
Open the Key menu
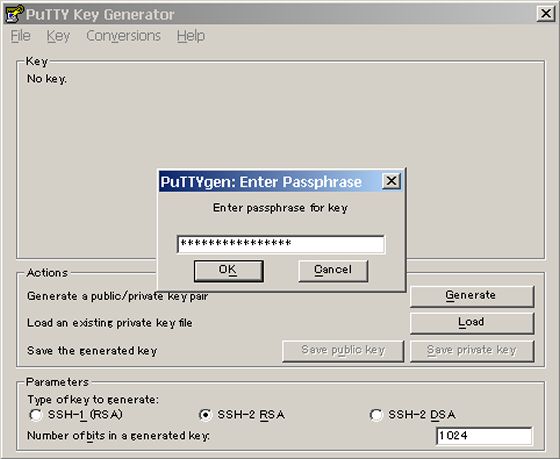pos(58,36)
